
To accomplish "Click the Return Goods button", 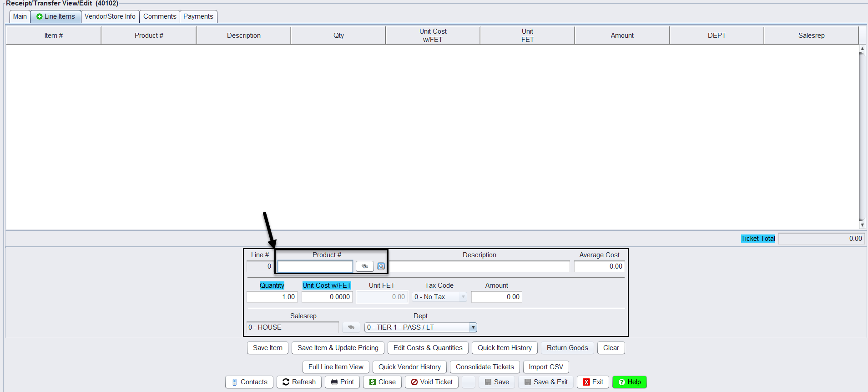I will click(x=567, y=348).
